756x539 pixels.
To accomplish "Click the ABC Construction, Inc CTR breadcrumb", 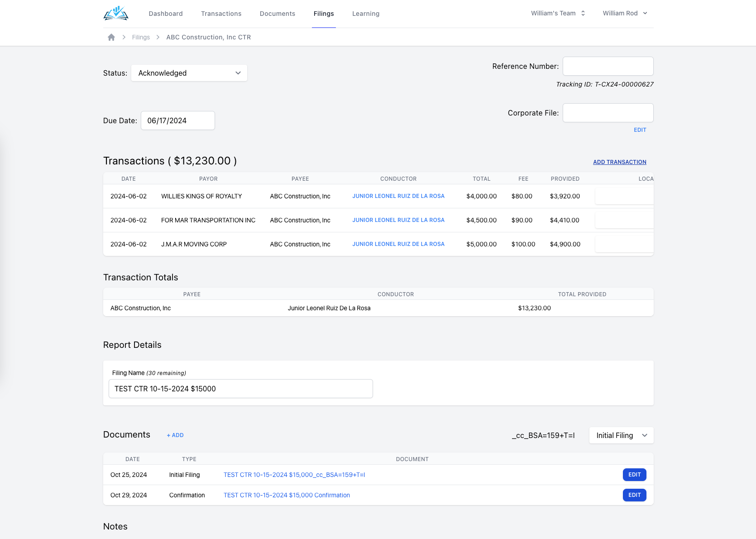I will [x=208, y=37].
